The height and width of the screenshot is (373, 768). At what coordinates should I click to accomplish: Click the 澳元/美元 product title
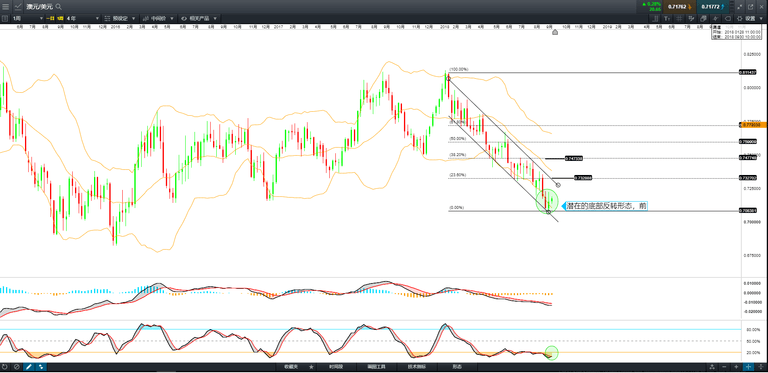(x=40, y=7)
